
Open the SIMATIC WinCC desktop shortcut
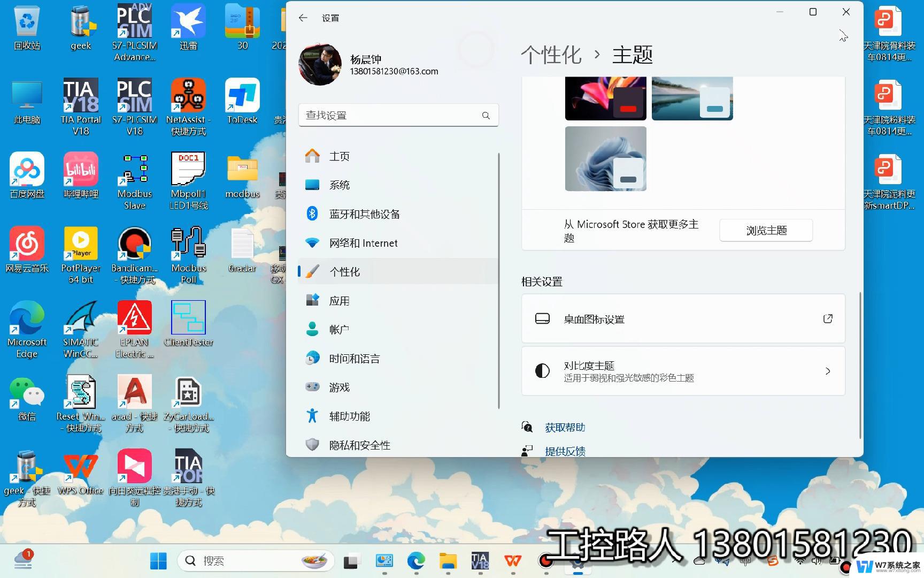(x=81, y=329)
